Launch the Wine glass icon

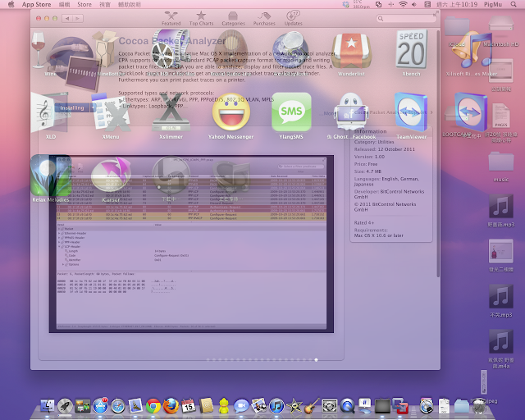[39, 49]
